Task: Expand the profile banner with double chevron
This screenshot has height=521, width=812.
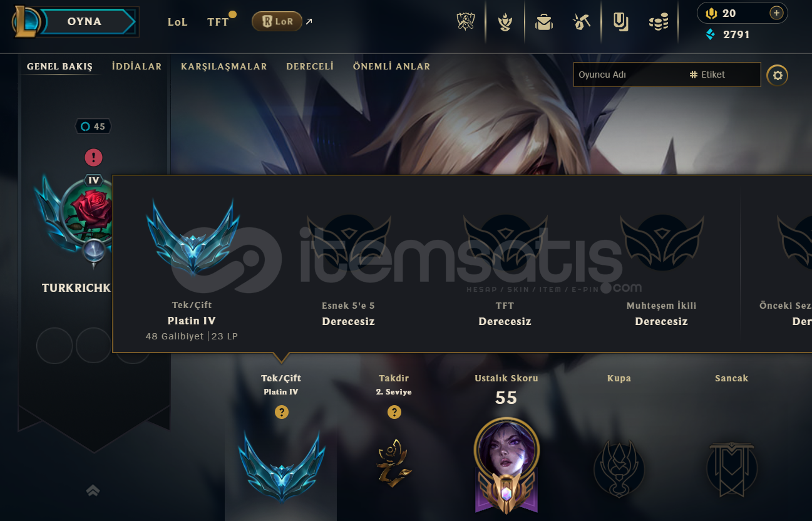Action: 93,490
